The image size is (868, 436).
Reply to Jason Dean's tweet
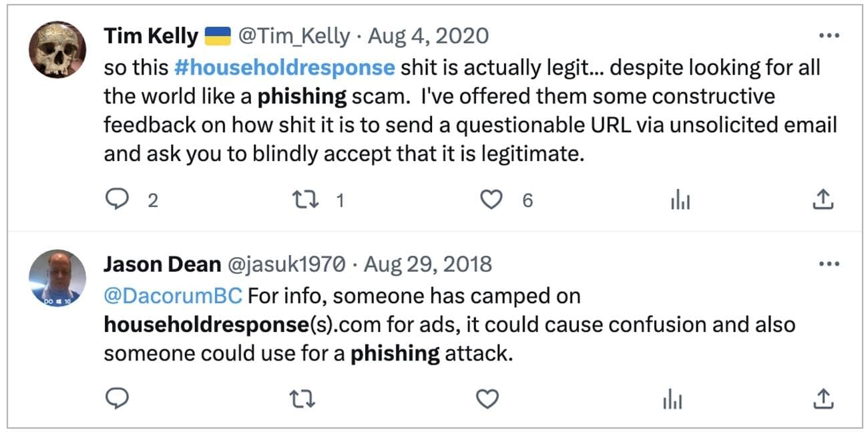point(118,399)
